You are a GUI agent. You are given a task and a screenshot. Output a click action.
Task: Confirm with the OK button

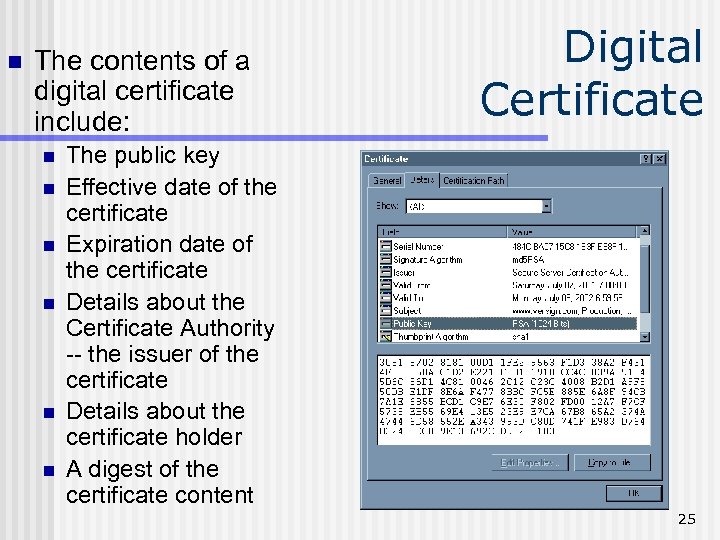coord(634,494)
